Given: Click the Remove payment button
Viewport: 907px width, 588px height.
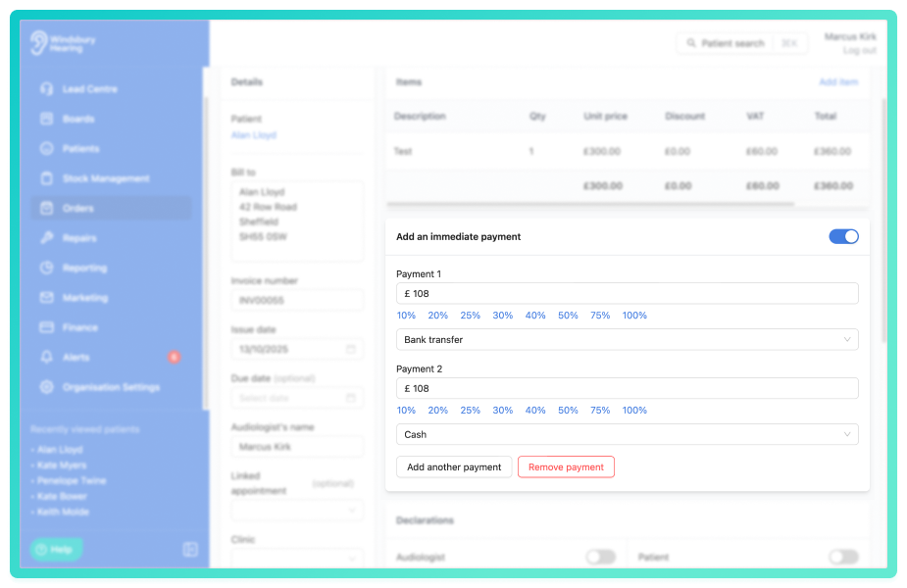Looking at the screenshot, I should tap(566, 466).
